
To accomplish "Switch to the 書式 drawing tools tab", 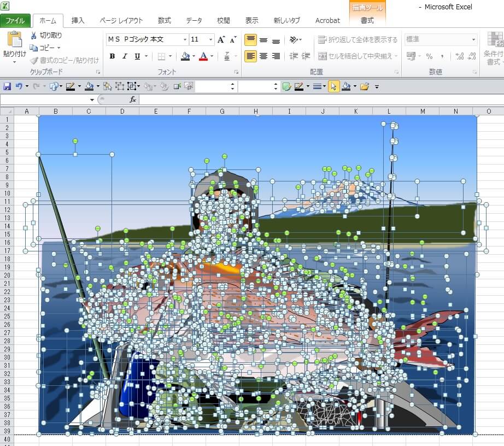I will [367, 21].
